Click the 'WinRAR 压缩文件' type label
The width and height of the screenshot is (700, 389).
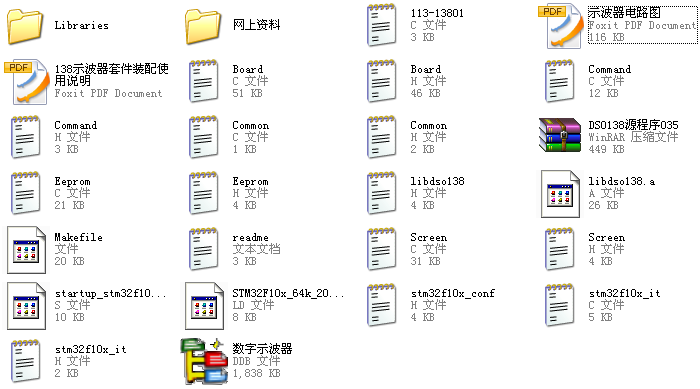coord(633,137)
